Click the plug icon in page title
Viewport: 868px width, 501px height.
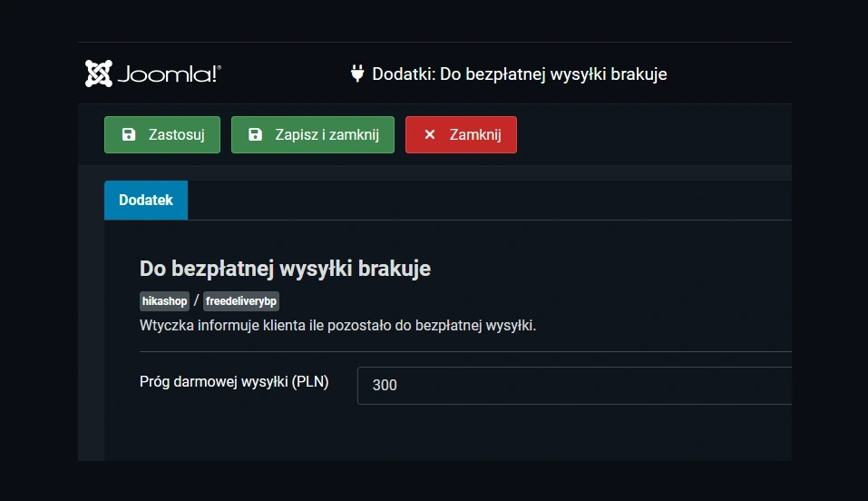tap(357, 74)
